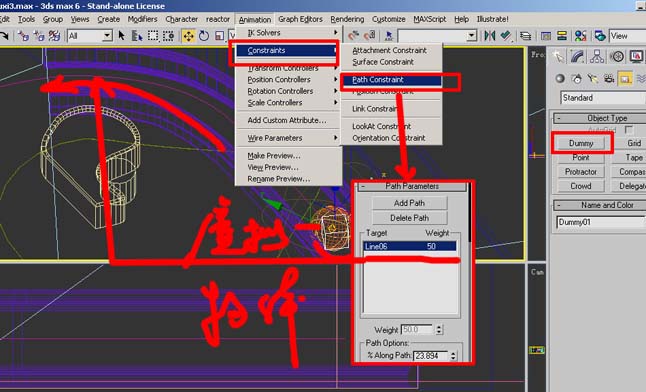The image size is (646, 392).
Task: Click the Rectangular Selection Region icon
Action: tap(153, 36)
